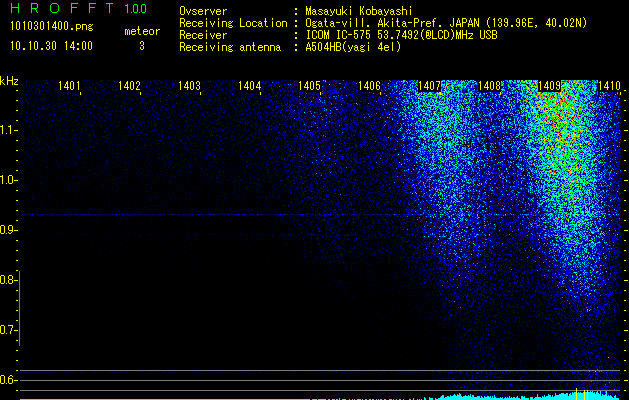Image resolution: width=629 pixels, height=400 pixels.
Task: Select the file name 1010301400.png
Action: click(52, 27)
